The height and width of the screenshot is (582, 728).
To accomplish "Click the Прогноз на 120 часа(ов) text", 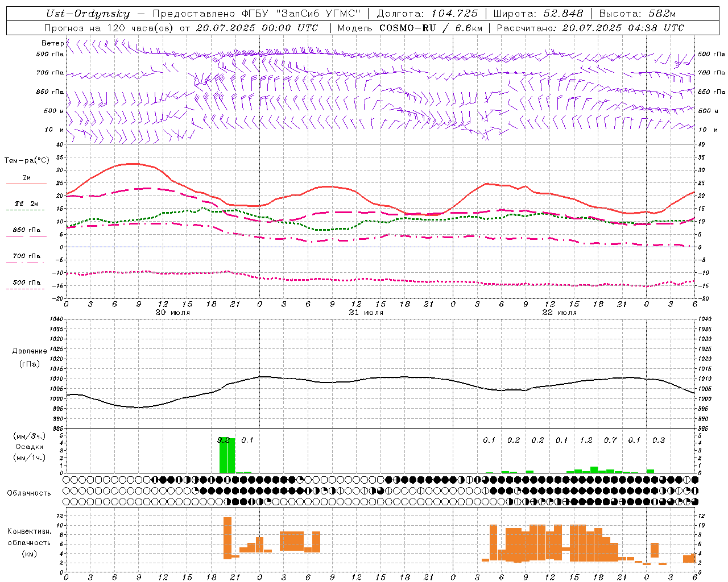I will point(110,28).
